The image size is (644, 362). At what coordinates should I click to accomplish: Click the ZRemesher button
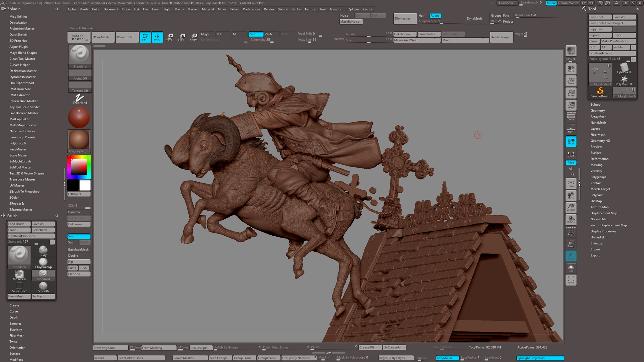coord(405,19)
